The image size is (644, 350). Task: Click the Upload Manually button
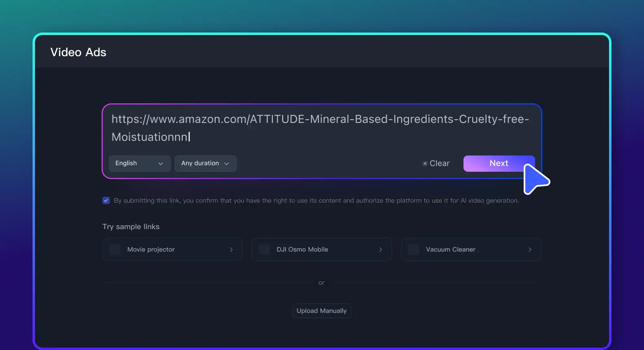coord(322,311)
